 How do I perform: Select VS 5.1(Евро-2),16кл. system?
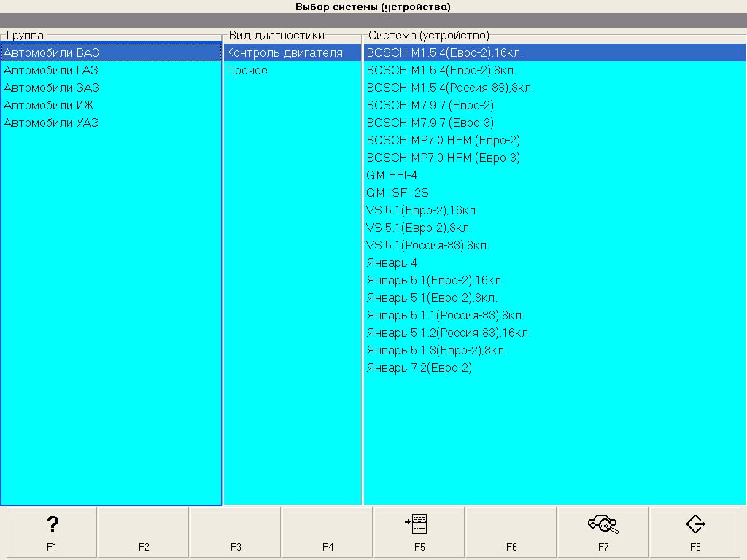(x=555, y=210)
